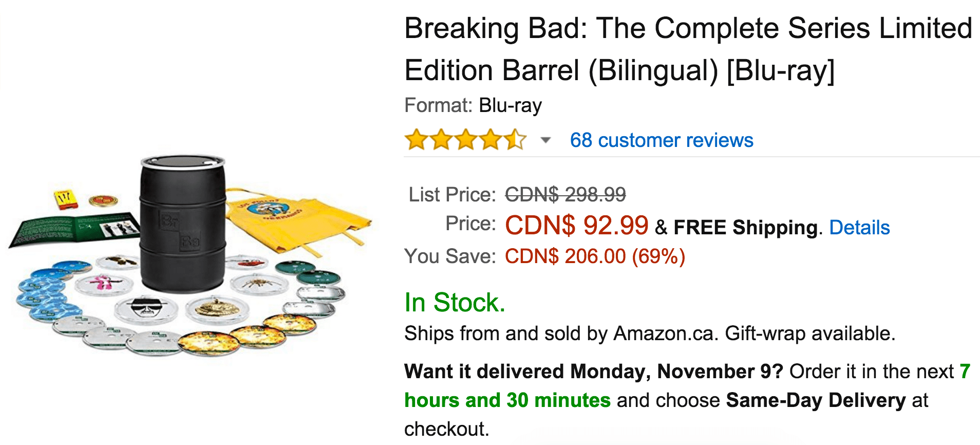Click the strikethrough CDN$ 298.99 list price

click(x=564, y=194)
